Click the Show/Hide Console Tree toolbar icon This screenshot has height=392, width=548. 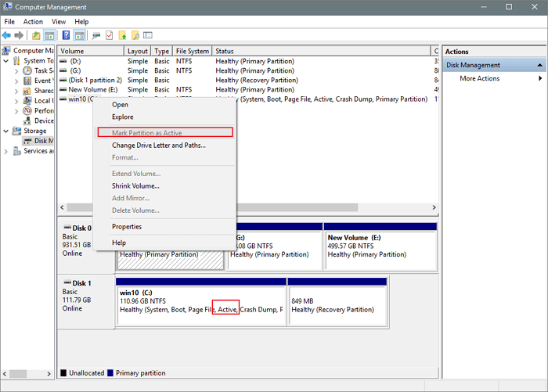(x=49, y=35)
